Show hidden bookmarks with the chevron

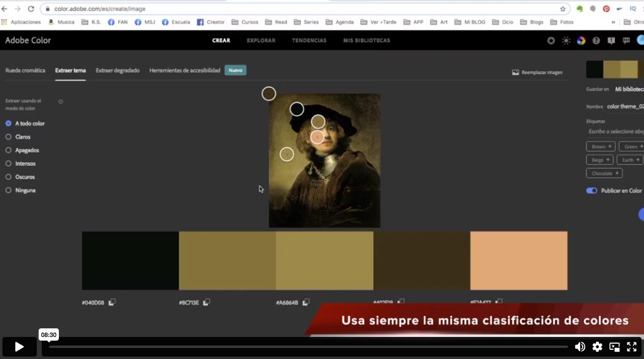tap(613, 22)
